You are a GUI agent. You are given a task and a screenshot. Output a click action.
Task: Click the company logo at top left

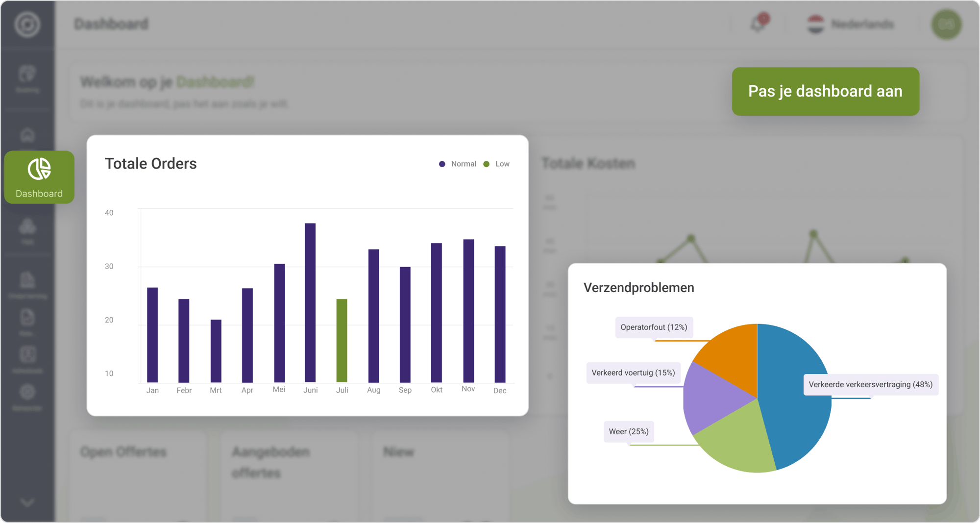point(28,24)
